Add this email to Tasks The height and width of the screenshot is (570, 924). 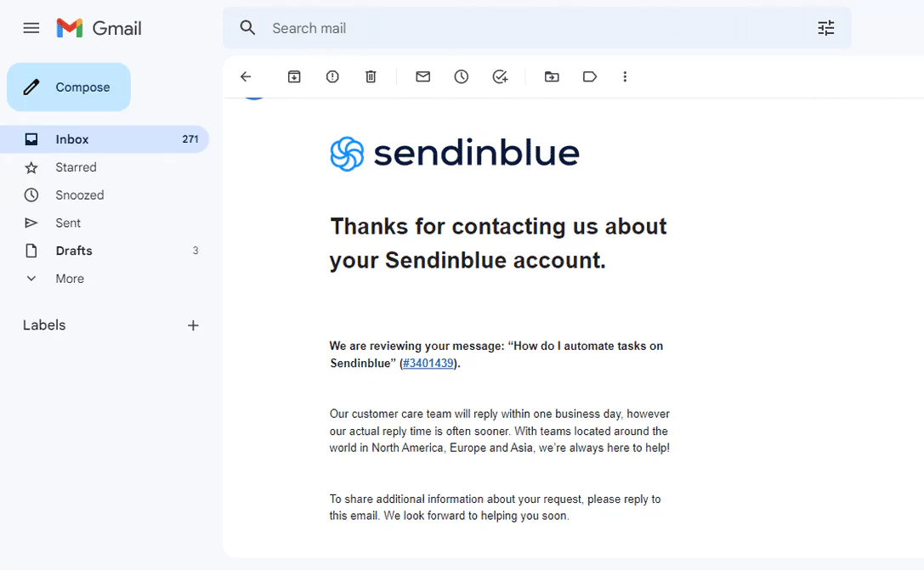(501, 76)
